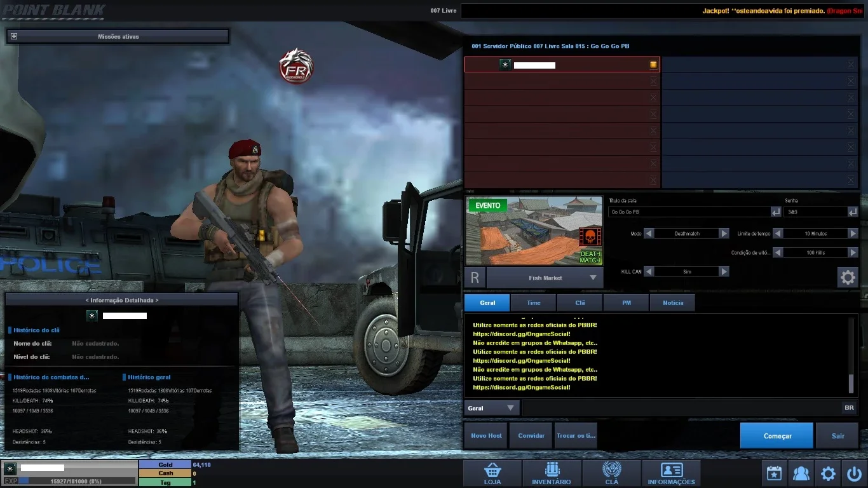Open the friends list icon
868x488 pixels.
click(x=801, y=473)
